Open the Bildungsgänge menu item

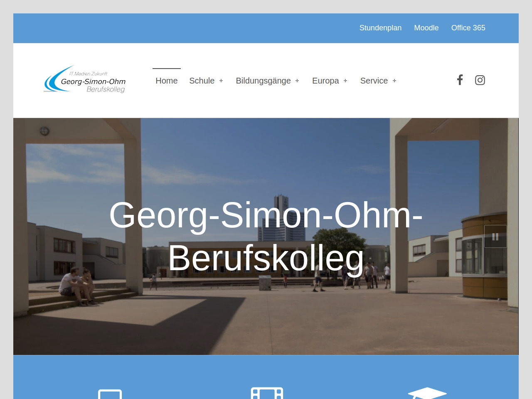(x=264, y=81)
